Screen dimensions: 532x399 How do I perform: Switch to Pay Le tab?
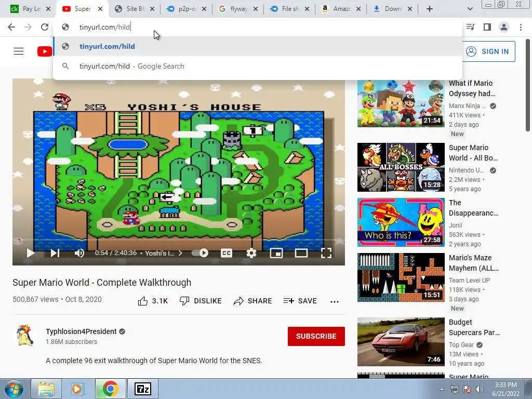point(31,9)
